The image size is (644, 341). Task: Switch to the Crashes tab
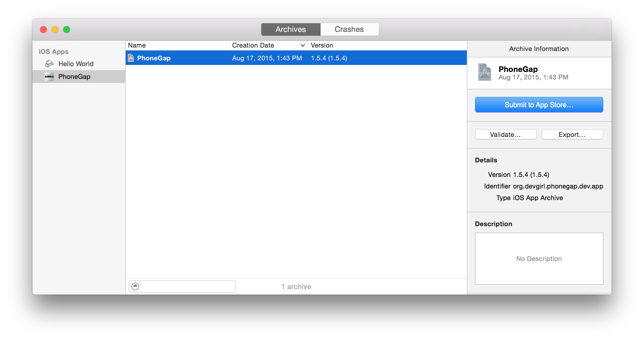tap(349, 29)
